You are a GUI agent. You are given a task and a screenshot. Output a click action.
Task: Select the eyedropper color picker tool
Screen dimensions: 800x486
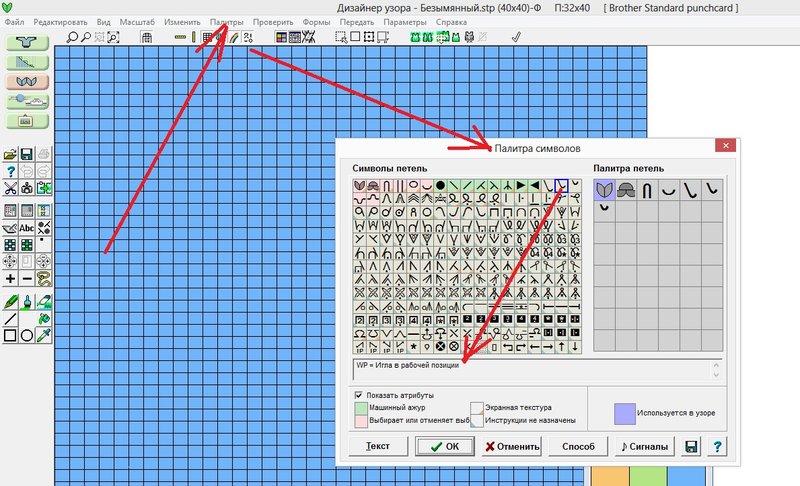(x=44, y=336)
